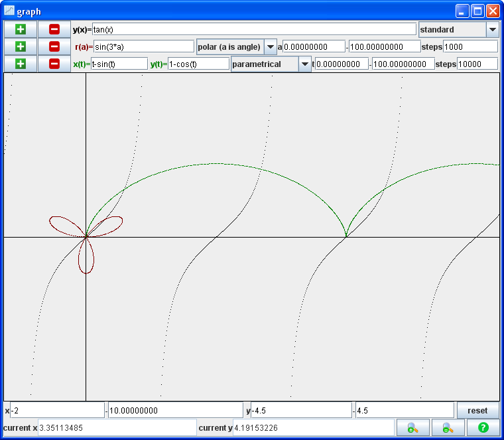Click the x minimum field showing -2
This screenshot has height=440, width=504.
pyautogui.click(x=58, y=411)
